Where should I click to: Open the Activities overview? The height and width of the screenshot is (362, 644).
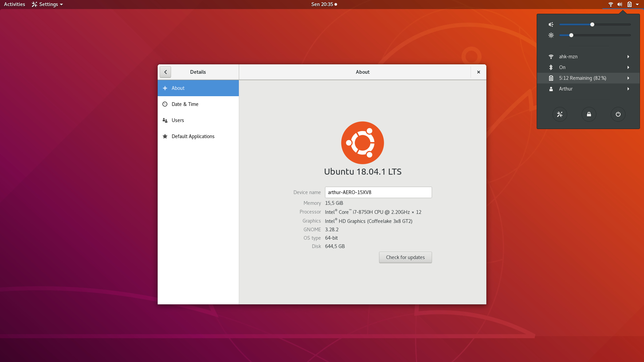pyautogui.click(x=14, y=4)
